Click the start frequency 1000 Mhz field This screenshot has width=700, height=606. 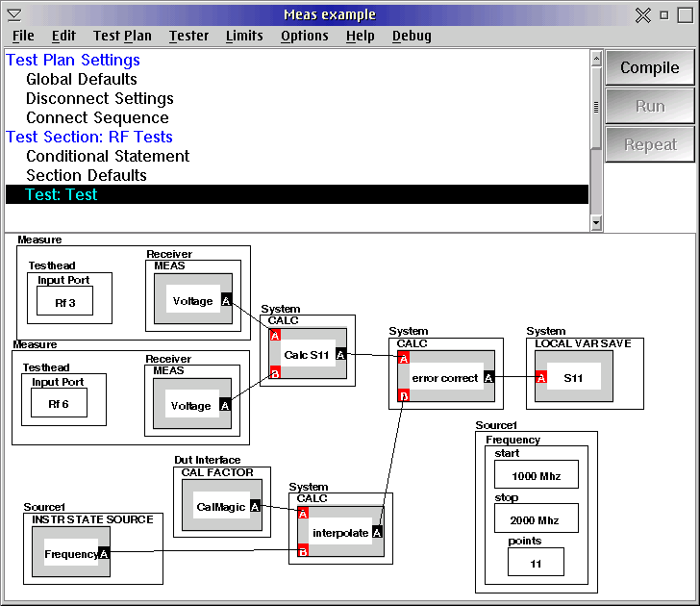coord(537,474)
